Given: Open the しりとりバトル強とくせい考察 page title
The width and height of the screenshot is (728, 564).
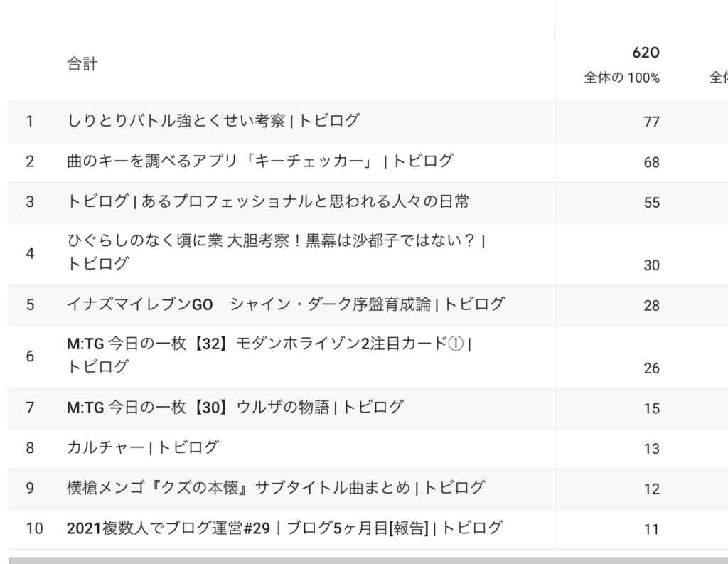Looking at the screenshot, I should 213,121.
